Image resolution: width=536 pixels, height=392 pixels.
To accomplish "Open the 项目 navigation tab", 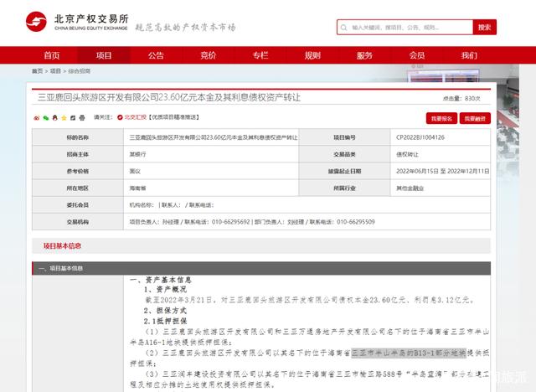I will (x=104, y=55).
